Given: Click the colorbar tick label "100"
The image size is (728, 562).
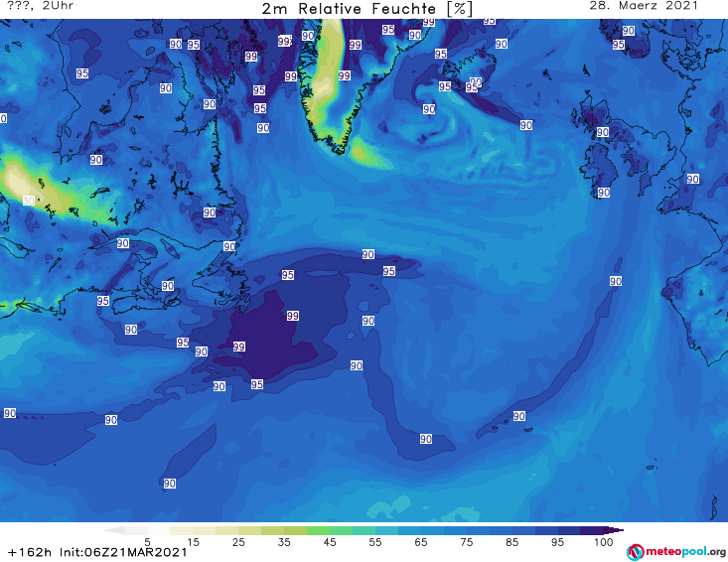Looking at the screenshot, I should (x=603, y=542).
